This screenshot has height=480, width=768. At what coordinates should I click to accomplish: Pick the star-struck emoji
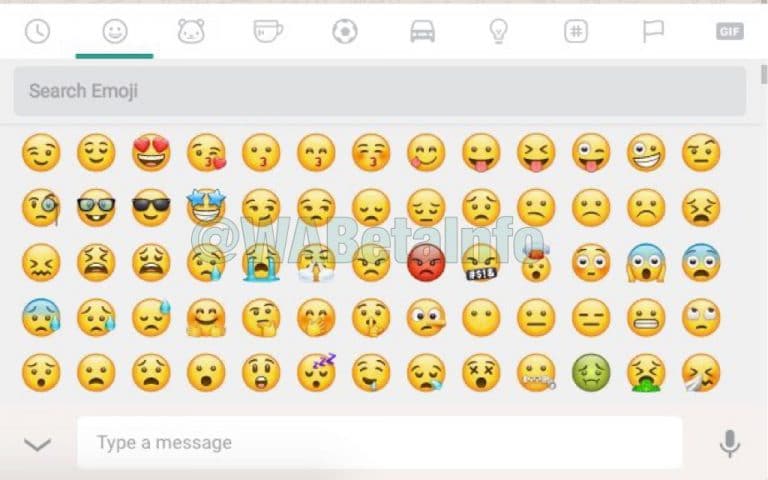206,207
